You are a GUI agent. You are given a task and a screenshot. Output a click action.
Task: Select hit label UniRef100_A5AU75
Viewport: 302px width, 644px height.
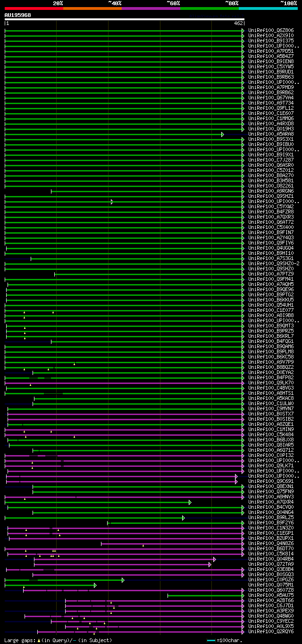(271, 595)
